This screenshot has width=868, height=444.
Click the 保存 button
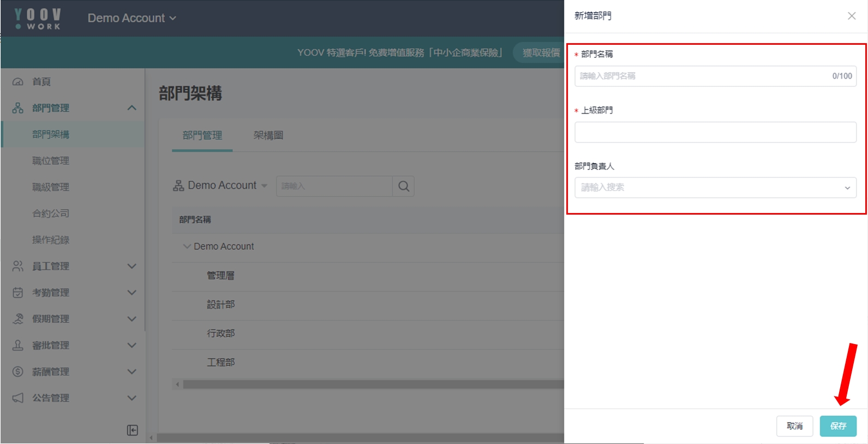(x=837, y=426)
